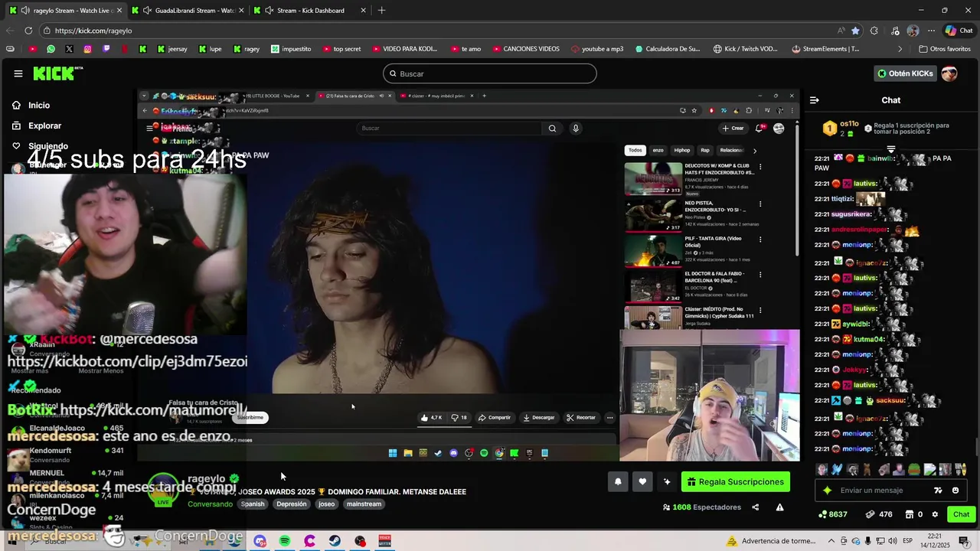
Task: Click the green sparkle icon in chat input
Action: click(x=827, y=491)
